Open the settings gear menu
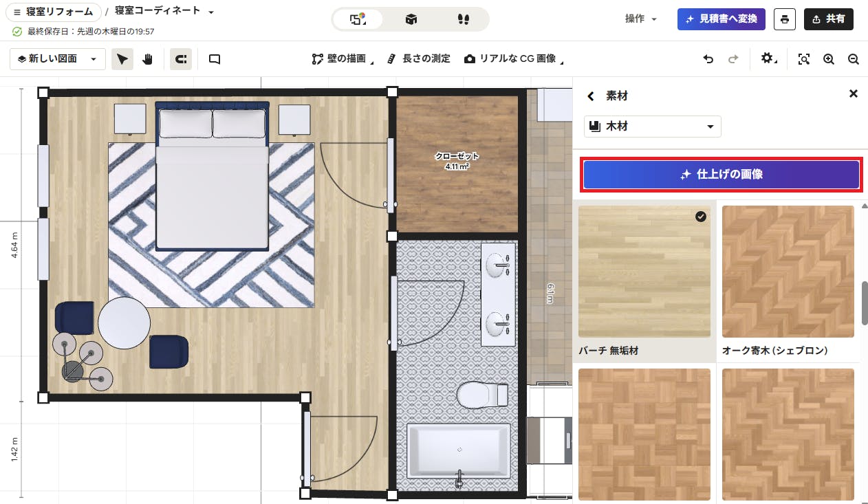This screenshot has width=868, height=504. tap(768, 59)
